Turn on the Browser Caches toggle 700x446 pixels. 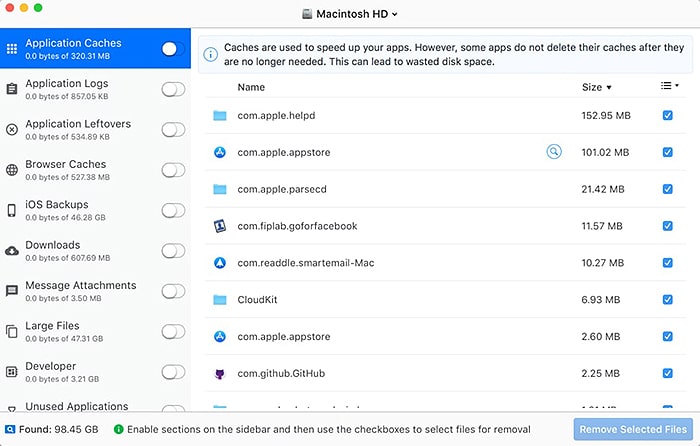(x=173, y=170)
